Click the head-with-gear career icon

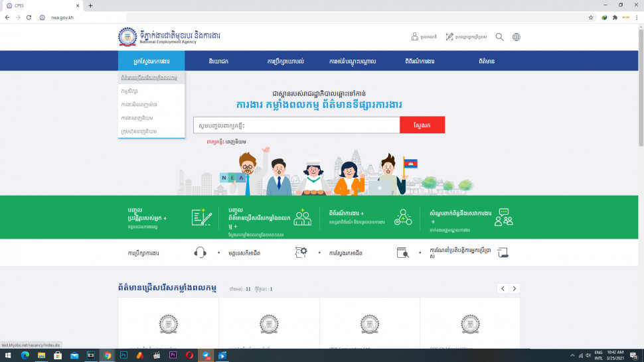tap(301, 253)
